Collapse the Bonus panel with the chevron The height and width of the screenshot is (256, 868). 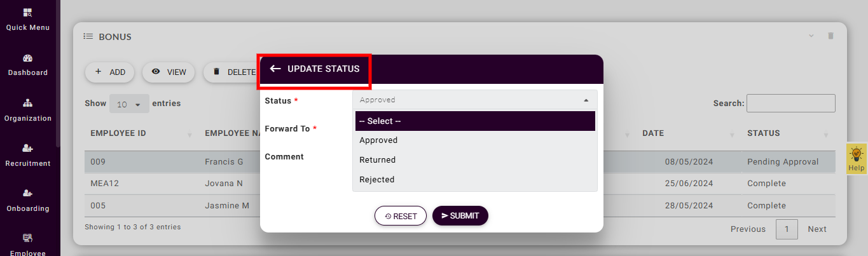pyautogui.click(x=811, y=36)
